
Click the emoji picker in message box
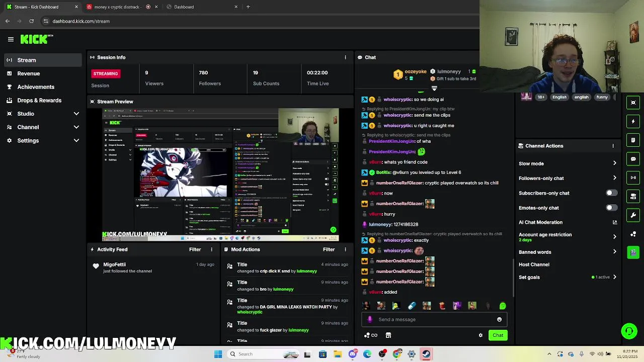pyautogui.click(x=499, y=319)
